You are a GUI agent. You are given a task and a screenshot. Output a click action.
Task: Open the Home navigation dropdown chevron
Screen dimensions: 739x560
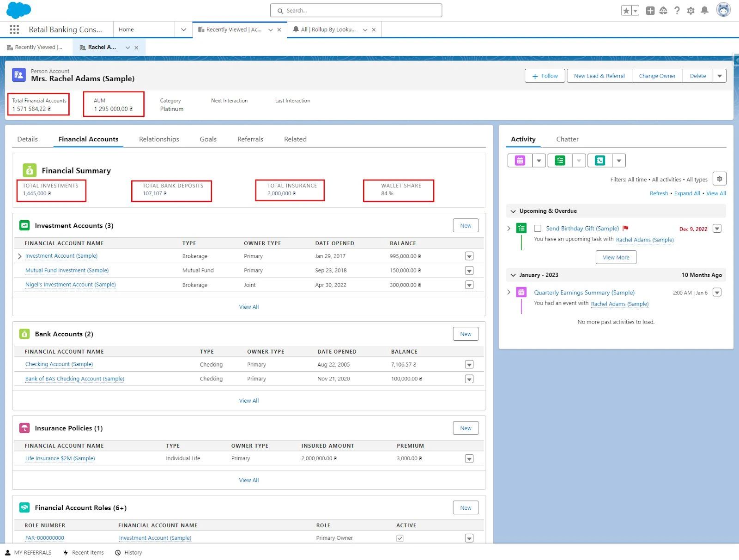point(183,30)
